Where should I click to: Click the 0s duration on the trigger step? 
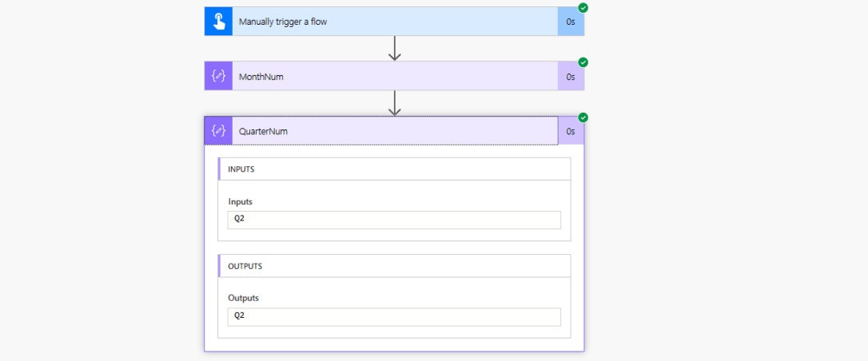click(571, 22)
